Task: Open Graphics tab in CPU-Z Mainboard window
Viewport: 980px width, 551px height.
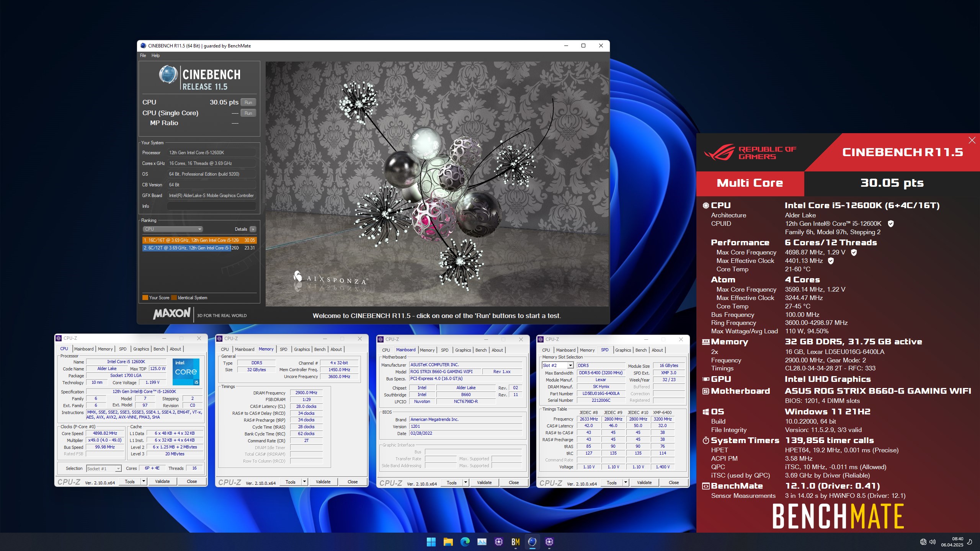Action: click(463, 350)
